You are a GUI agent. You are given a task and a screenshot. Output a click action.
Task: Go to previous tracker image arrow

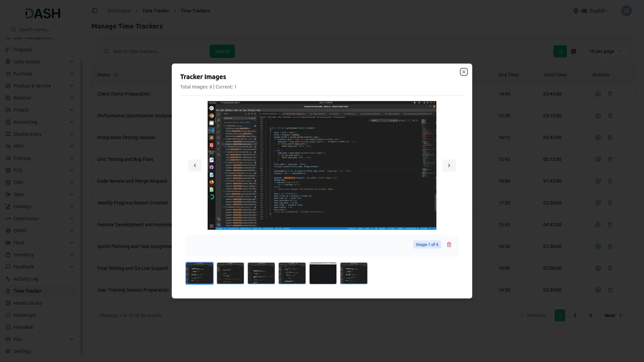(x=195, y=165)
